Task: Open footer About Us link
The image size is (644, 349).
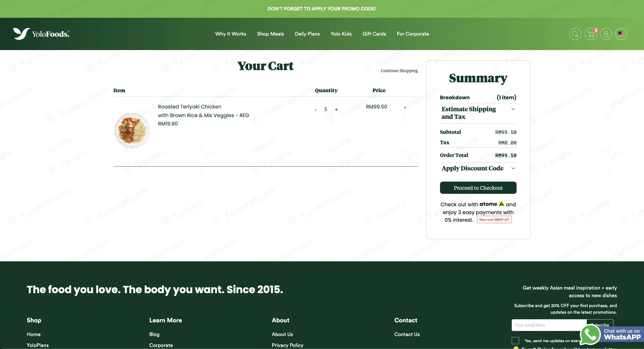Action: (x=282, y=334)
